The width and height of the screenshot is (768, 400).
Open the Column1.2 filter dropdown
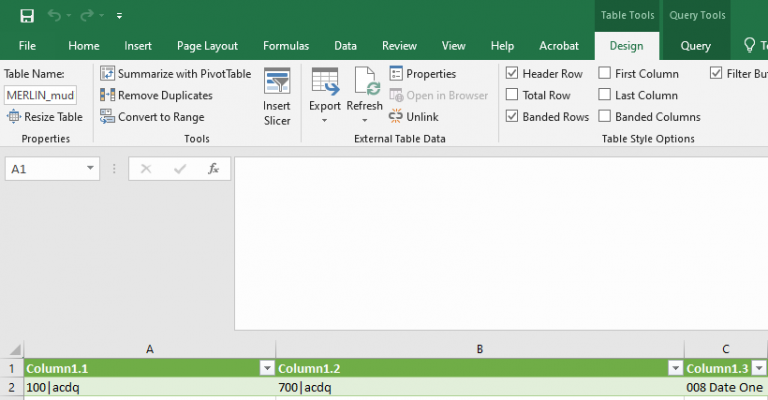pyautogui.click(x=675, y=369)
